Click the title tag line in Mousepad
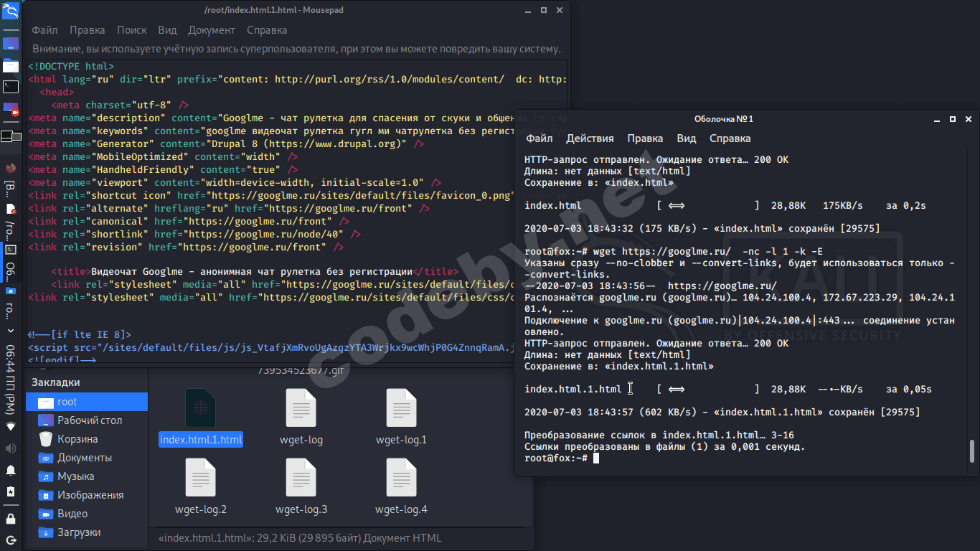 (255, 271)
